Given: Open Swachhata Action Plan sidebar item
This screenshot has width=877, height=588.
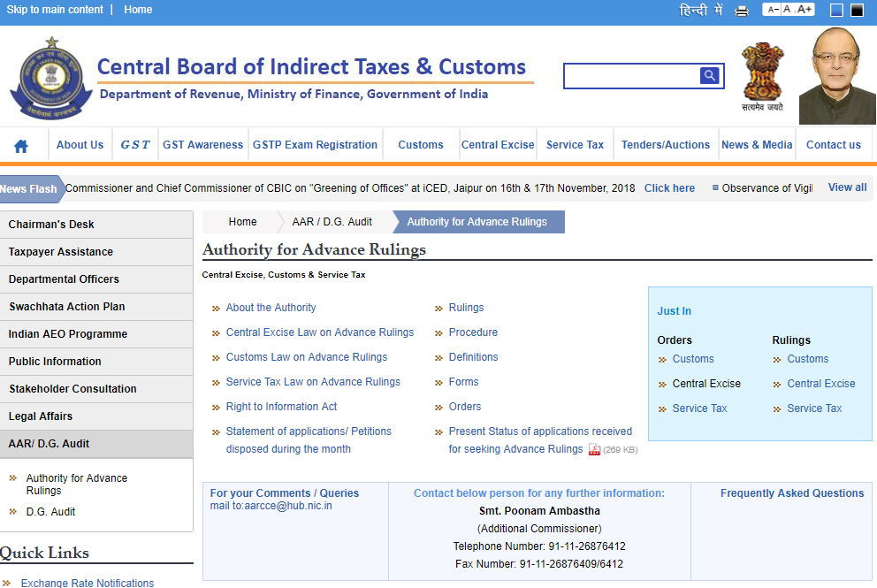Looking at the screenshot, I should point(96,307).
